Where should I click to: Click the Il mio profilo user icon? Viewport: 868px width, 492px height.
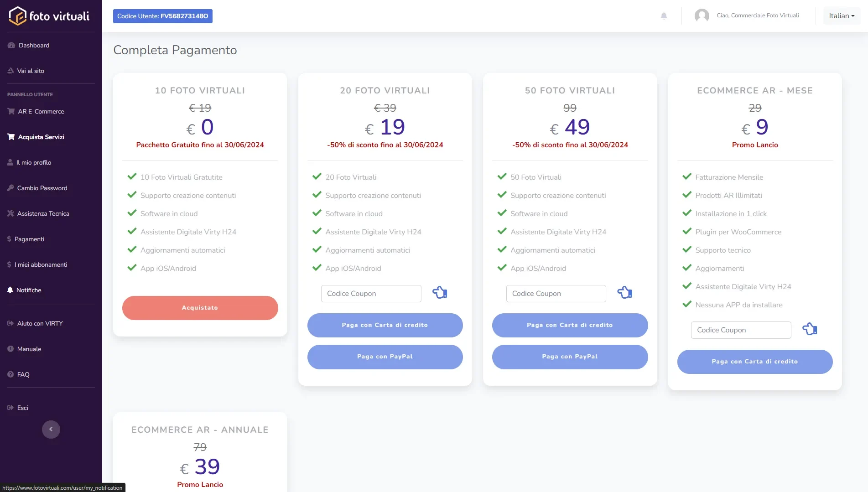coord(10,162)
